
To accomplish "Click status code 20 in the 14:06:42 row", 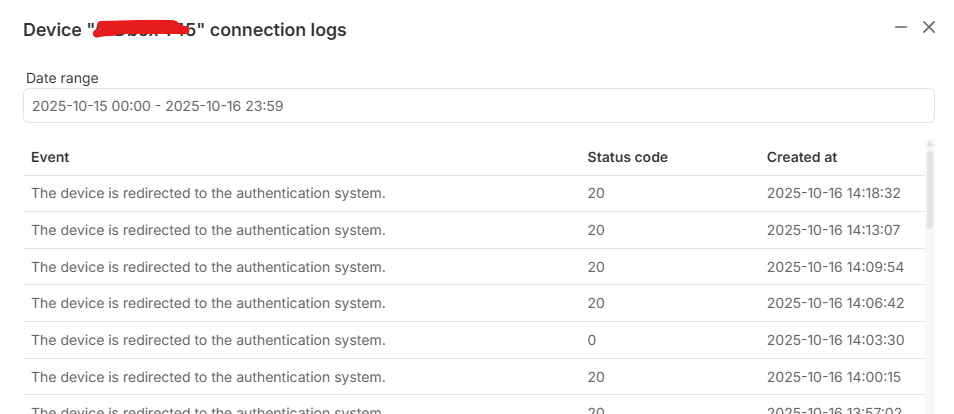I will pos(596,303).
